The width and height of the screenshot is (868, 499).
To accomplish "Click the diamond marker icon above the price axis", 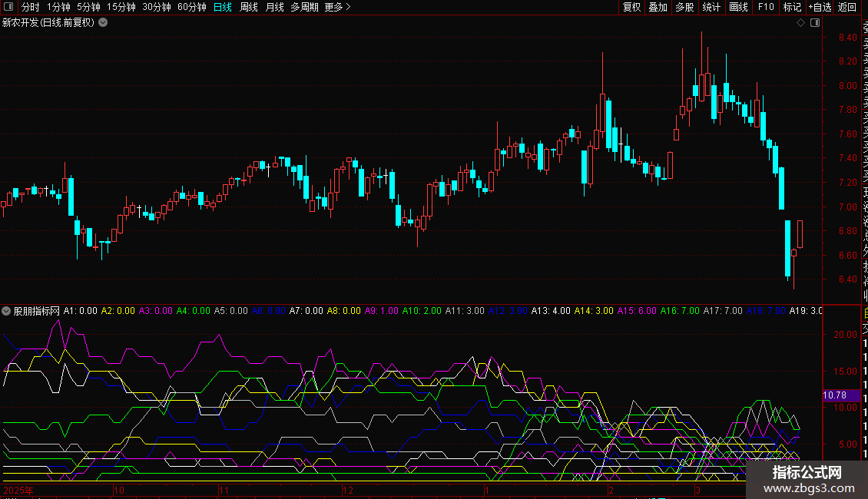I will pos(800,23).
